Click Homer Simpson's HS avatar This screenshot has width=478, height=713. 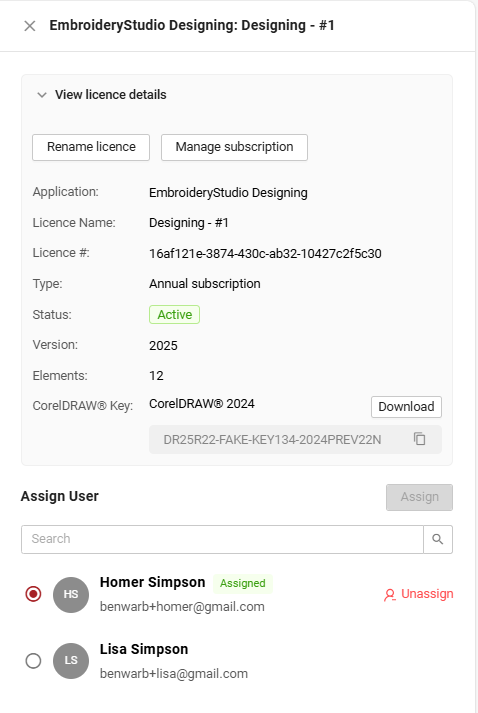click(x=70, y=594)
